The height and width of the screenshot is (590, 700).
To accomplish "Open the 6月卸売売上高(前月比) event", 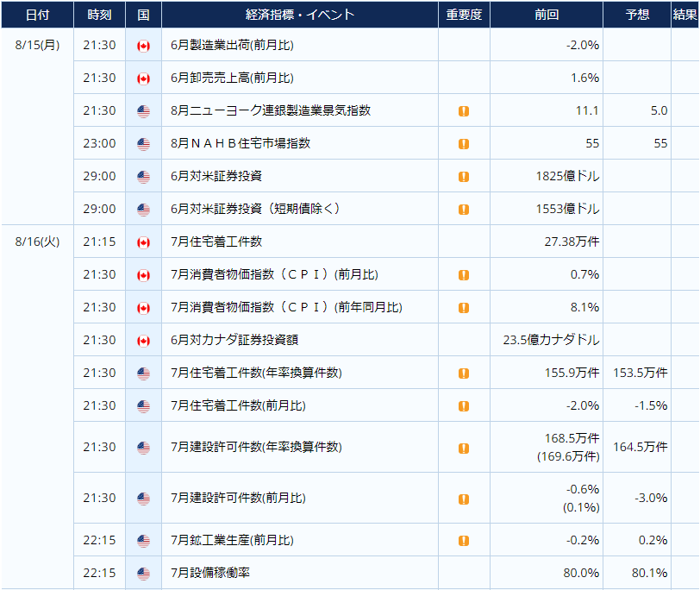I will click(232, 78).
